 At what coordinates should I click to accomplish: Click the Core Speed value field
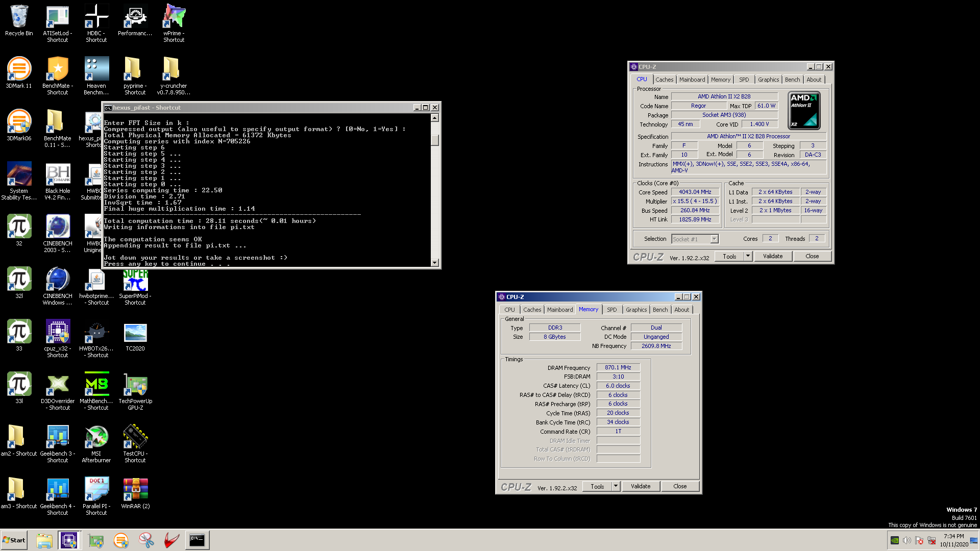[695, 192]
